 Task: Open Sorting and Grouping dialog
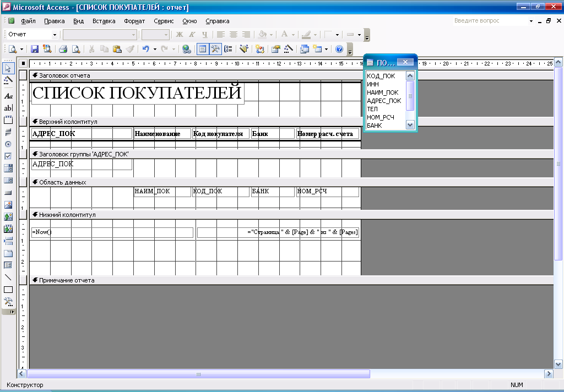pyautogui.click(x=228, y=49)
